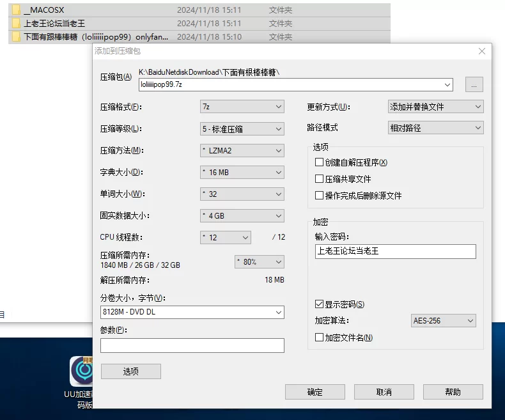
Task: Click the 上老王论坛当老王 folder icon
Action: pyautogui.click(x=16, y=24)
